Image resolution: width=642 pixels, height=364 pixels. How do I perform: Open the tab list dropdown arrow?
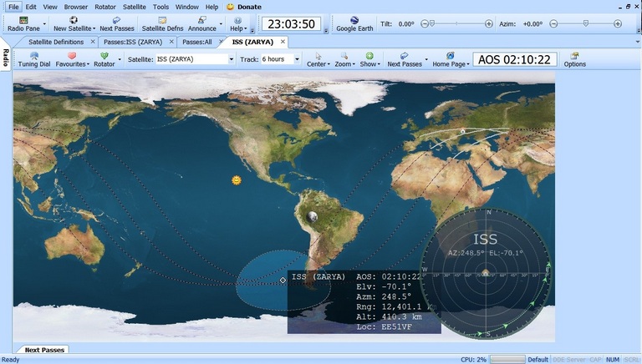coord(638,42)
